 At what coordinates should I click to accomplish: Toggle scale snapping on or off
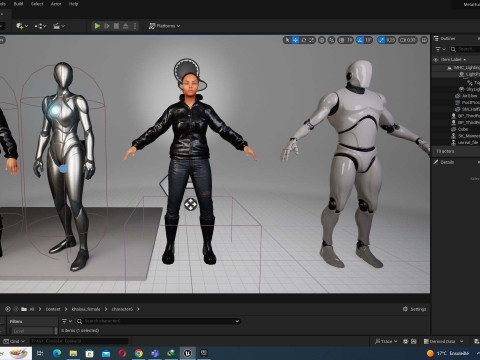coord(381,40)
